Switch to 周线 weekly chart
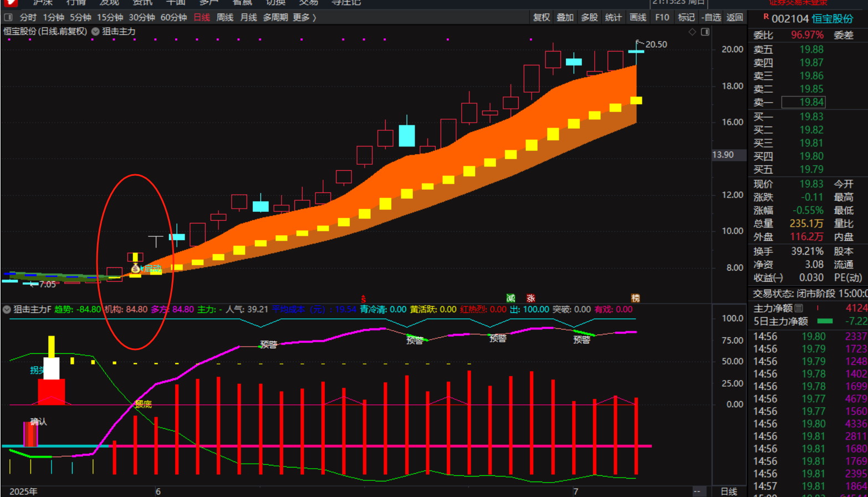Screen dimensions: 868x497 click(224, 18)
